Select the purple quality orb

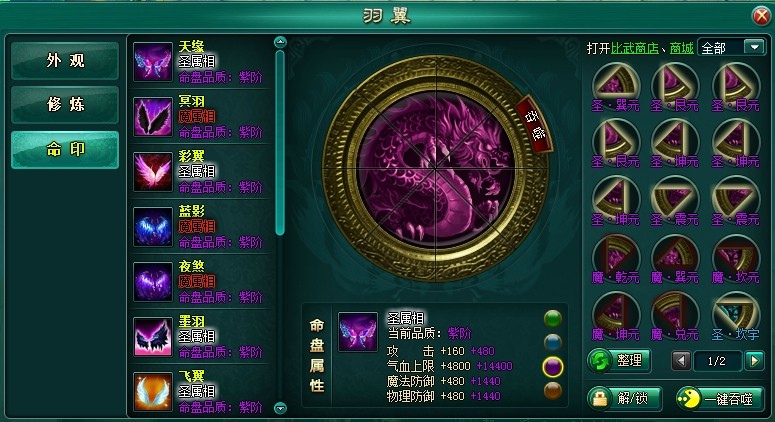coord(553,367)
